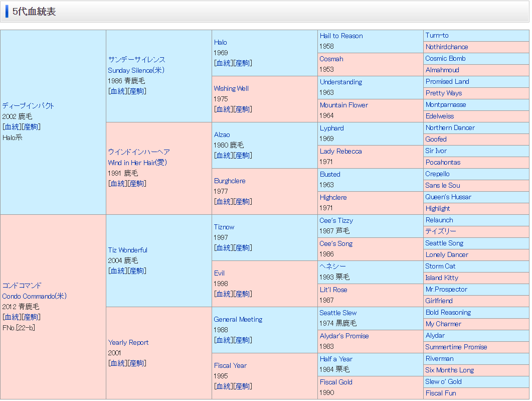Open the Lady Rebecca link
The width and height of the screenshot is (532, 401).
tap(341, 152)
